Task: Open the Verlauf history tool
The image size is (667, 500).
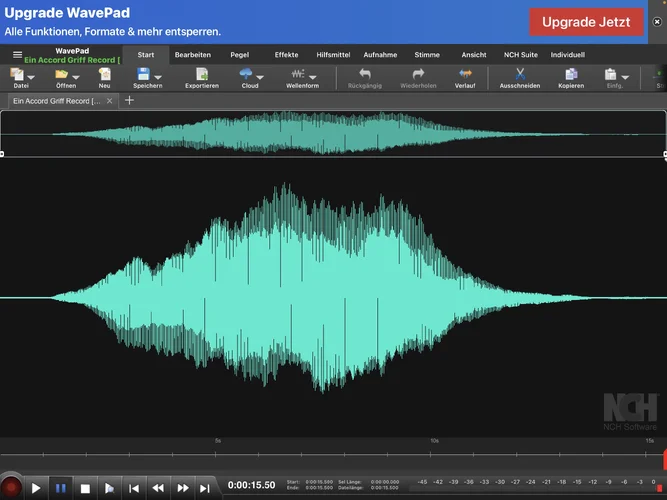Action: 465,75
